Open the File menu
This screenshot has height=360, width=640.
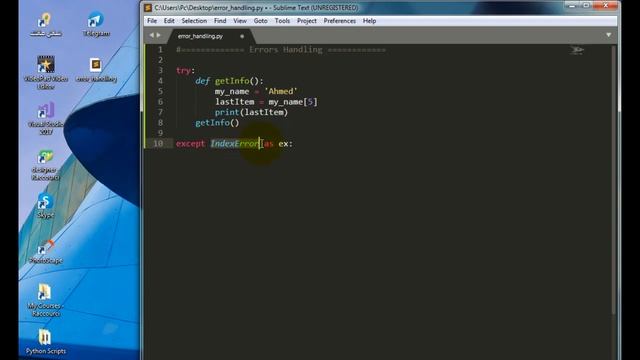coord(152,21)
